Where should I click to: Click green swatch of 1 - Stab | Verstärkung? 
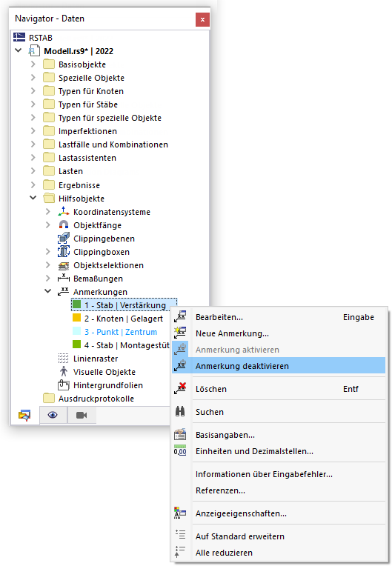[76, 304]
